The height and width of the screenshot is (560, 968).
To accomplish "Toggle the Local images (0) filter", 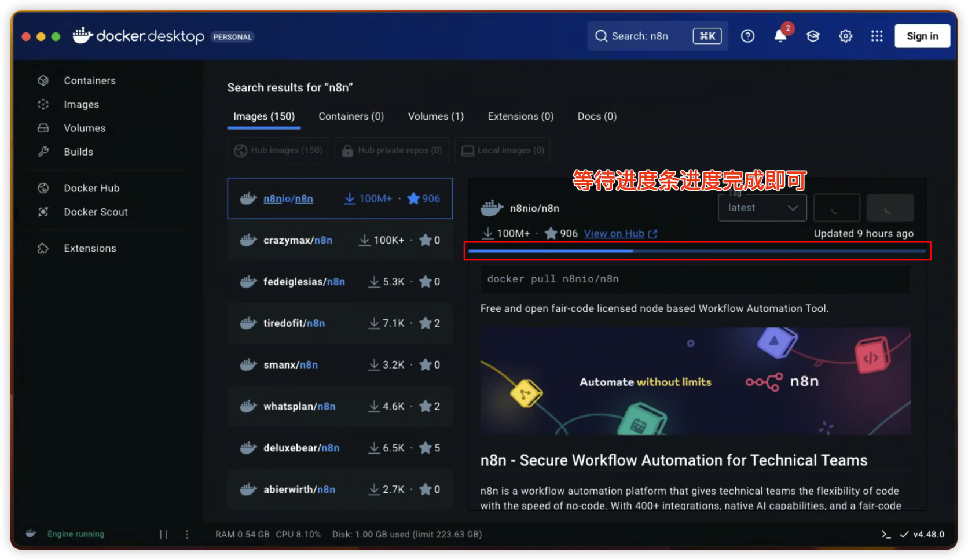I will tap(502, 150).
